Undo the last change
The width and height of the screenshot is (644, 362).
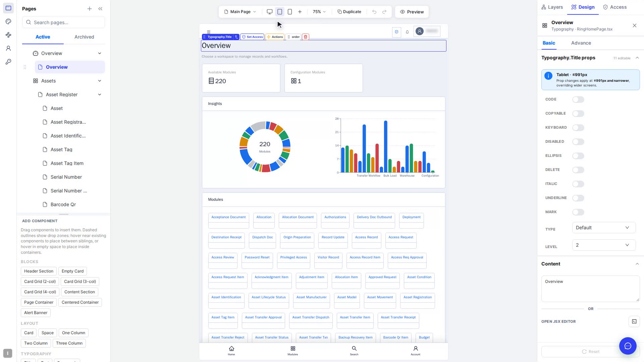tap(374, 12)
